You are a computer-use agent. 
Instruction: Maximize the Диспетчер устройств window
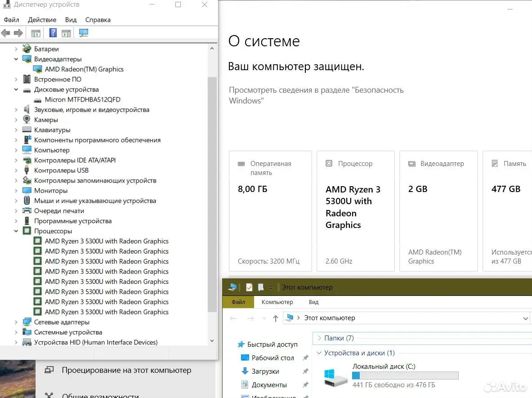click(178, 5)
